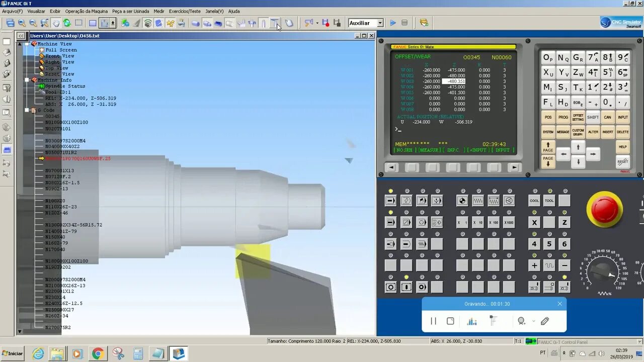Click G-code line N180G00X100Z100

[x=66, y=261]
